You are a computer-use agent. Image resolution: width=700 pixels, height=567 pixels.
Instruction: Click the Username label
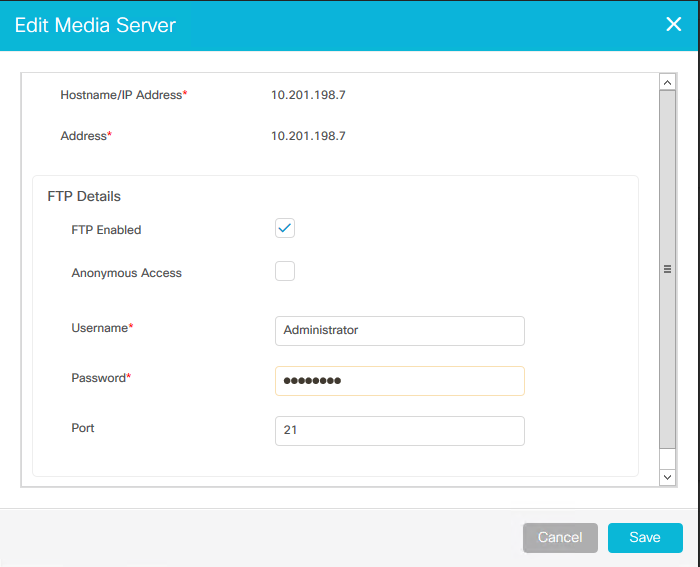coord(102,328)
